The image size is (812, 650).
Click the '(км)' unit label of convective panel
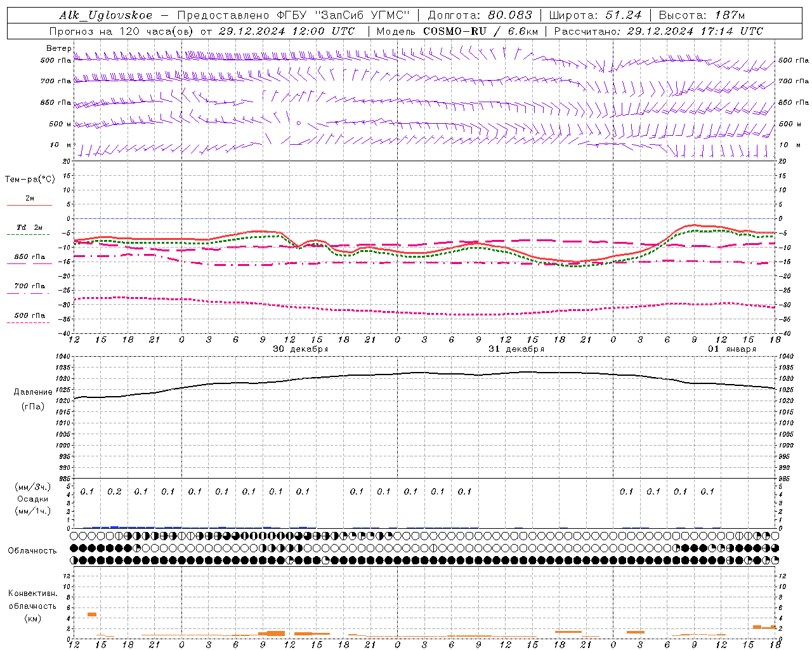pyautogui.click(x=32, y=618)
